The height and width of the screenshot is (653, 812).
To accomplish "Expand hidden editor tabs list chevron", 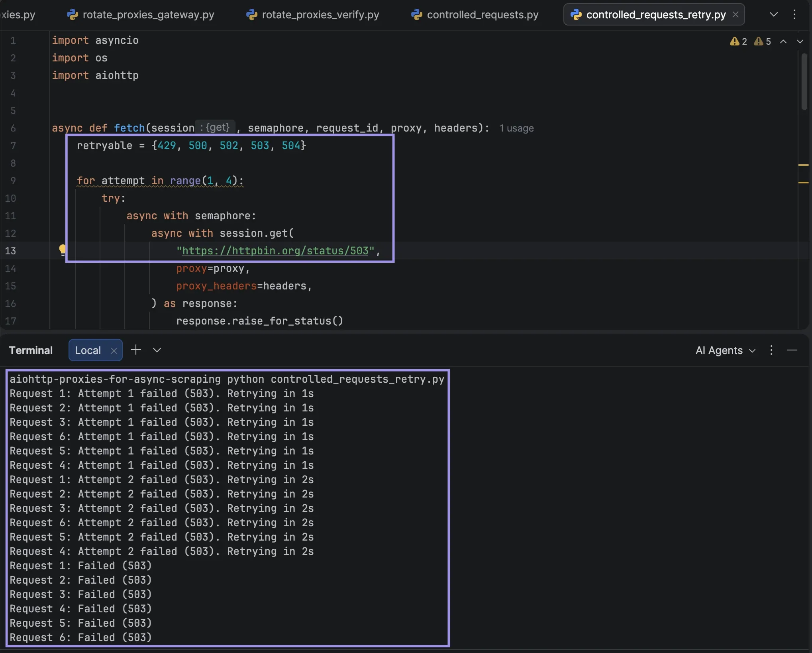I will (773, 14).
